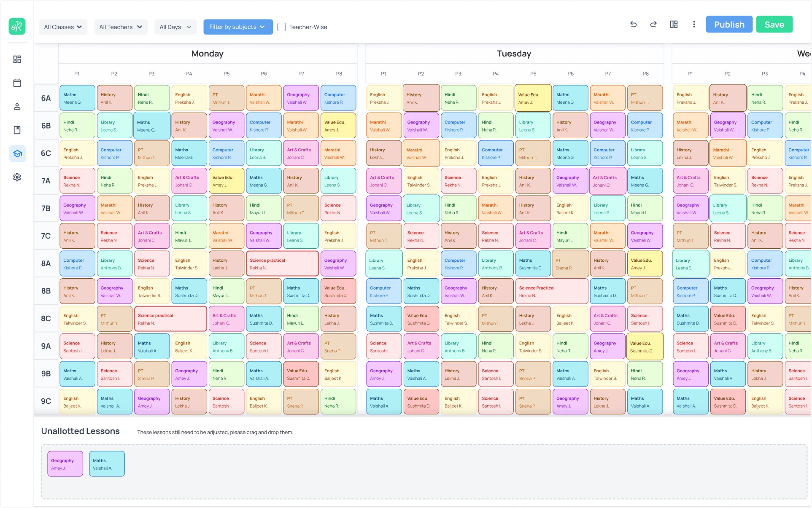812x508 pixels.
Task: Toggle the Teacher-Wise checkbox
Action: point(281,27)
